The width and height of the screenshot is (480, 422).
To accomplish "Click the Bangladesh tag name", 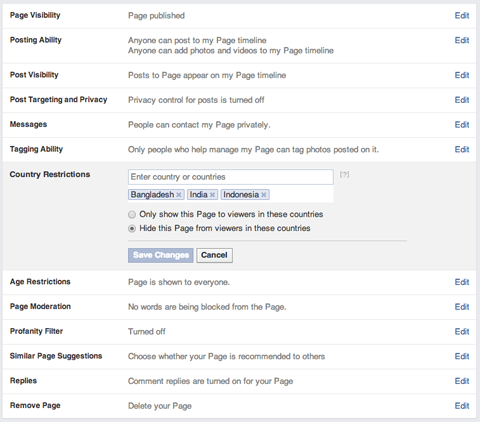I will (152, 195).
